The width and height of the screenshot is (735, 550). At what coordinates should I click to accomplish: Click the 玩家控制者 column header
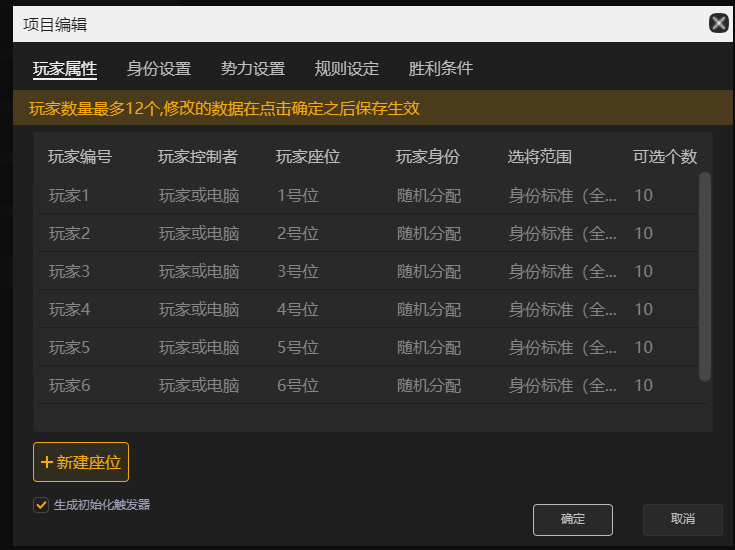[198, 157]
